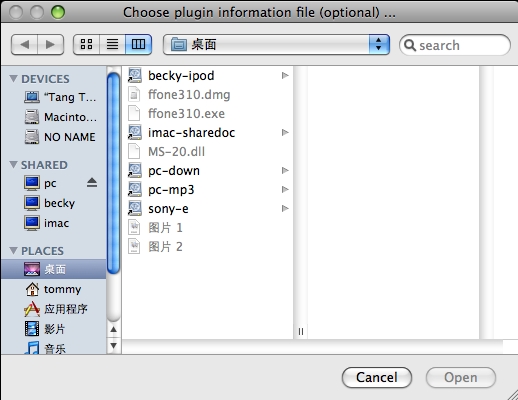This screenshot has width=518, height=400.
Task: Click the Cancel button
Action: click(377, 378)
